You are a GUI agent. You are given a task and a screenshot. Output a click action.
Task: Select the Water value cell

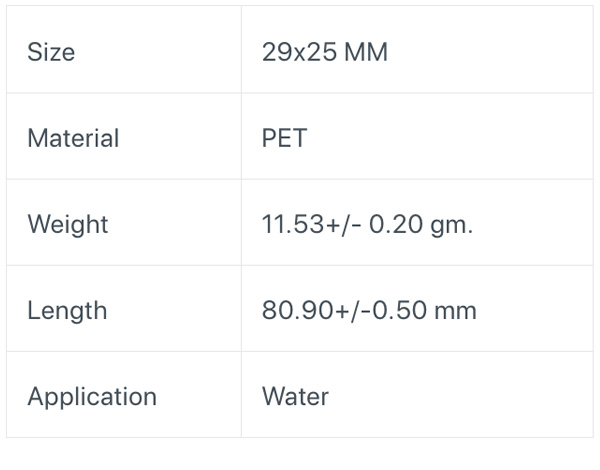417,395
